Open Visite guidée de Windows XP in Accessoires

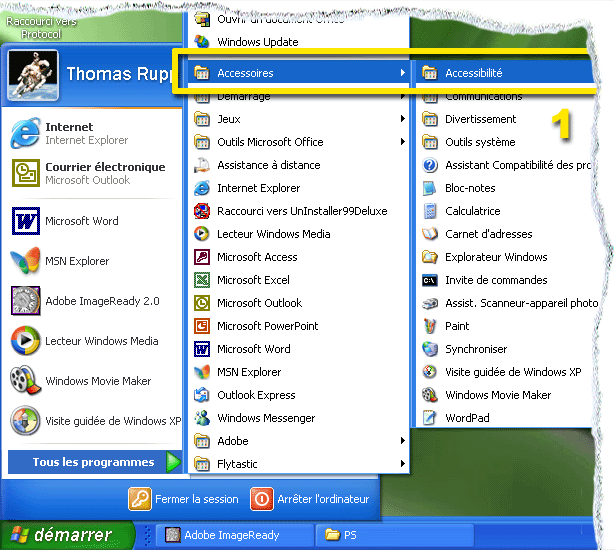tap(504, 372)
